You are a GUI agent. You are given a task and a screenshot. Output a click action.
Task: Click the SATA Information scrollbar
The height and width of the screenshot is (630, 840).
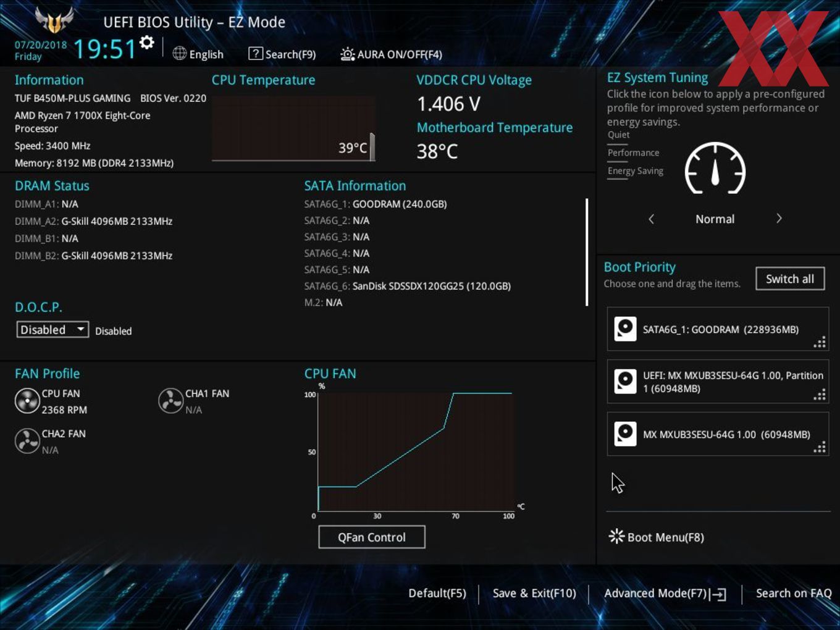point(586,252)
